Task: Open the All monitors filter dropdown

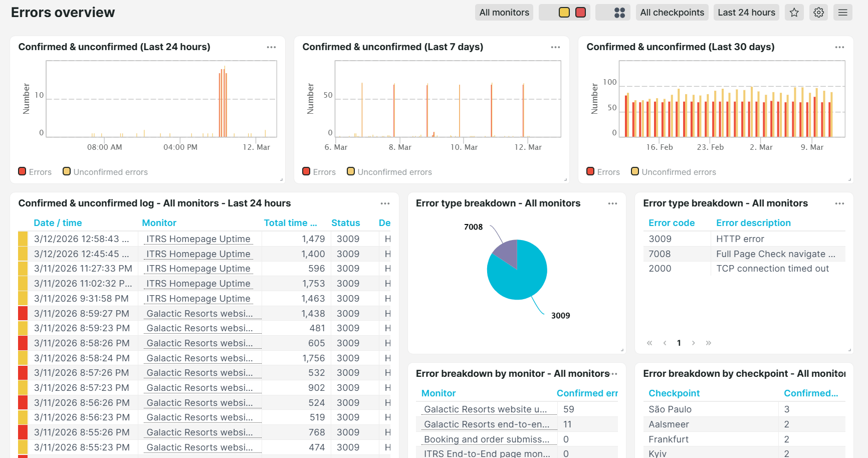Action: coord(504,12)
